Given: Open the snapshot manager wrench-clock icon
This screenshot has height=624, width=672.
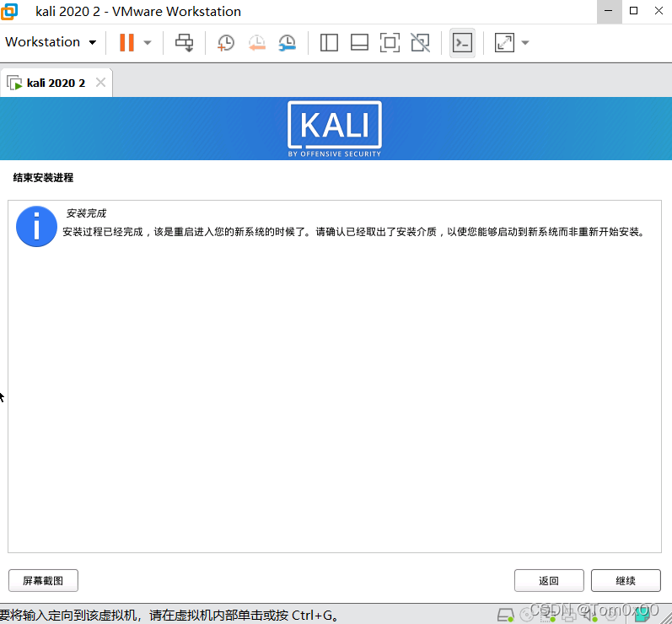Looking at the screenshot, I should (x=288, y=42).
